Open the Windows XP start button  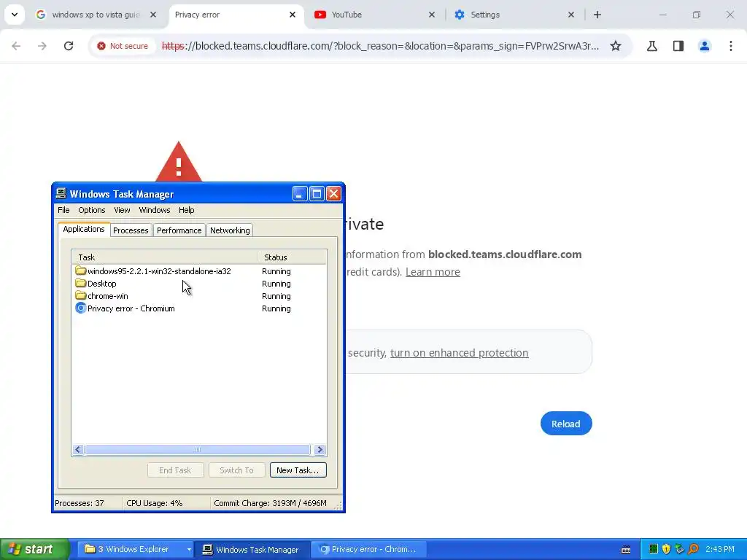pos(34,549)
